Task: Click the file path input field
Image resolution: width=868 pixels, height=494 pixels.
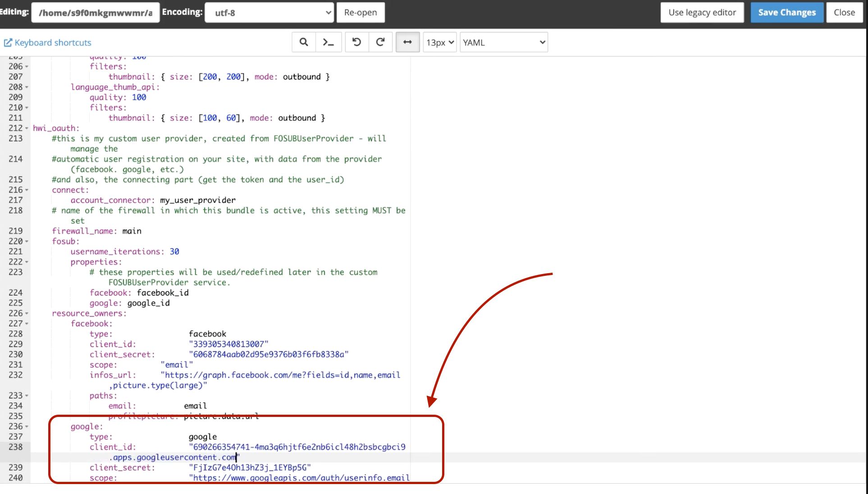Action: (x=96, y=13)
